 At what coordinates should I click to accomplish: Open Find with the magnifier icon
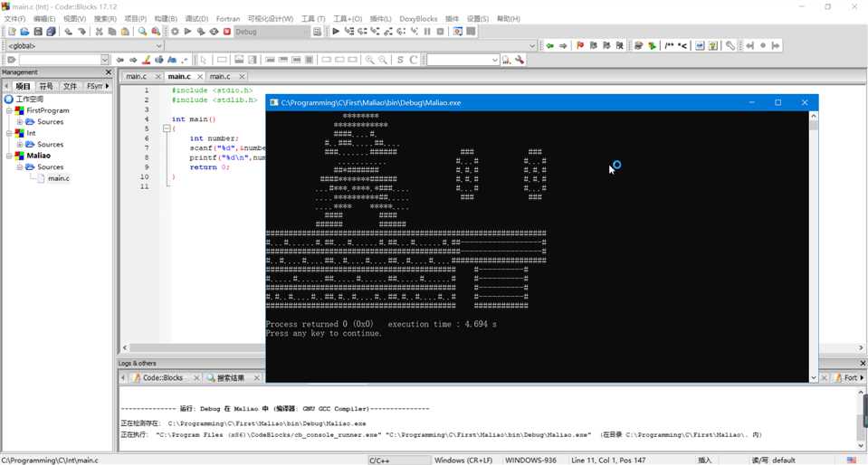coord(142,32)
